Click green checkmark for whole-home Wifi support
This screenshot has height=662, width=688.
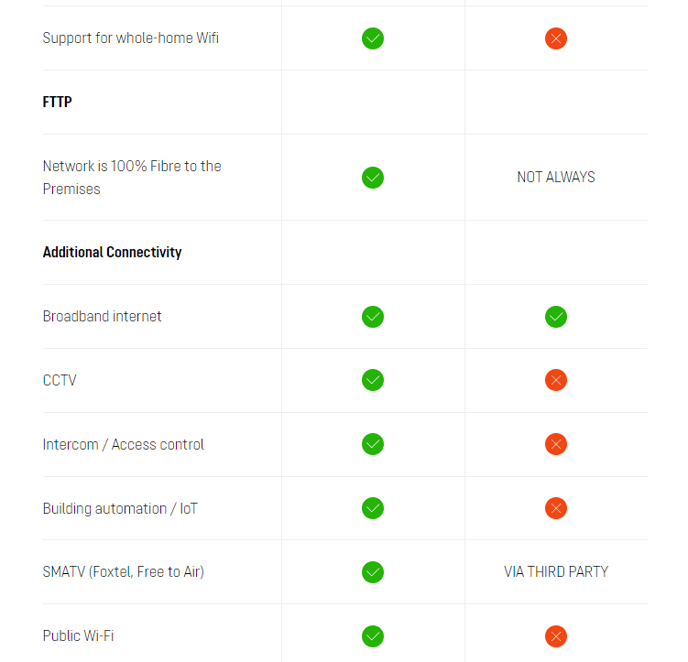pyautogui.click(x=373, y=39)
